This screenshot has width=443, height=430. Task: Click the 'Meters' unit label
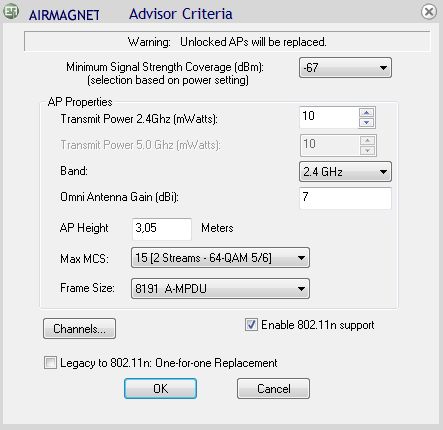coord(217,228)
